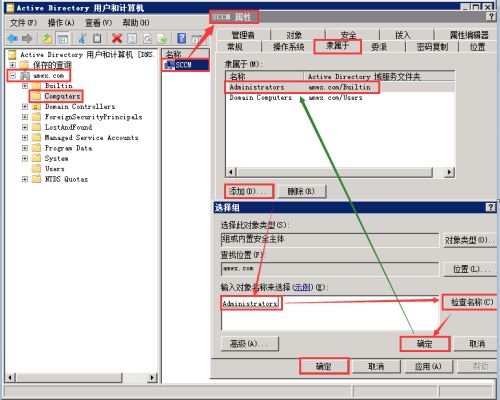Image resolution: width=500 pixels, height=400 pixels.
Task: Select the 隶属于 tab
Action: coord(337,46)
